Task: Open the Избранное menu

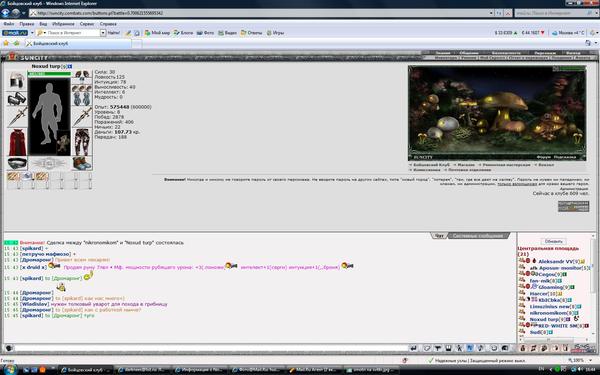Action: 63,24
